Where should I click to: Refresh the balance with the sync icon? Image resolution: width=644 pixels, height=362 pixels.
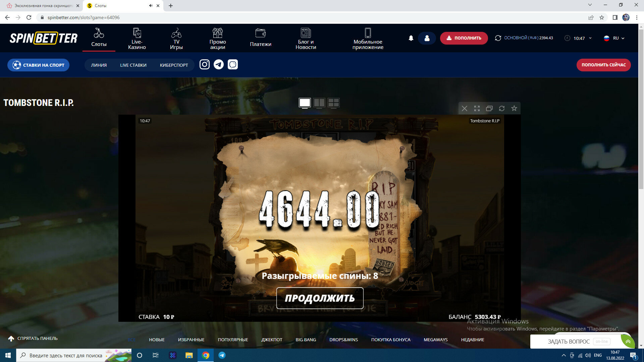pyautogui.click(x=498, y=38)
